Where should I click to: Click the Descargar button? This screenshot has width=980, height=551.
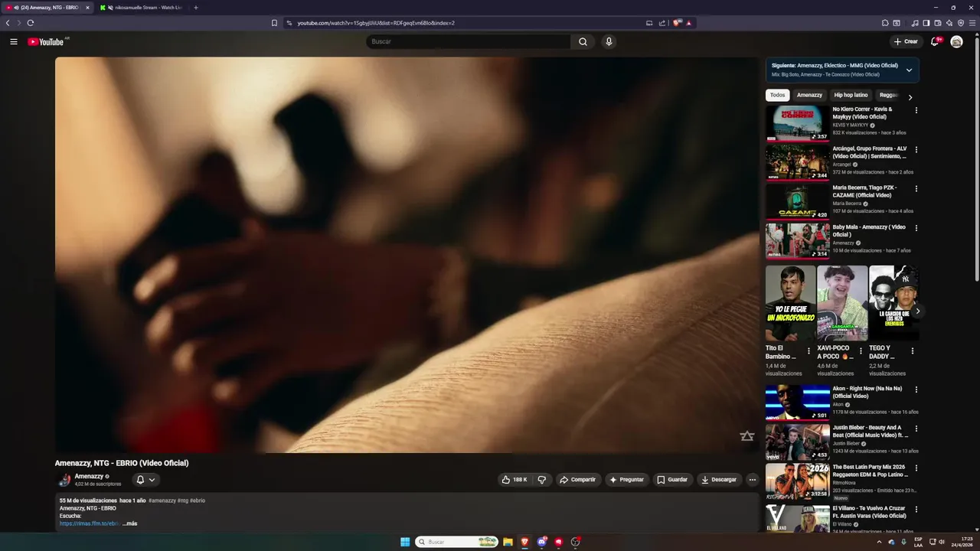[719, 480]
